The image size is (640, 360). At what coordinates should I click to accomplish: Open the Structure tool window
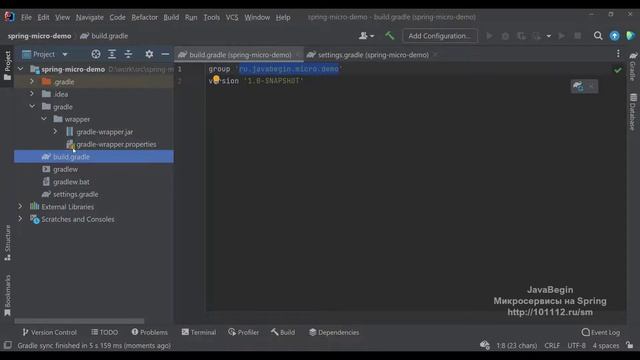(7, 242)
